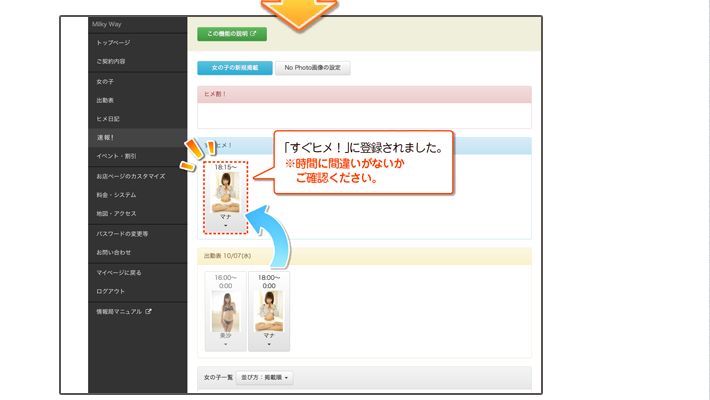Image resolution: width=710 pixels, height=400 pixels.
Task: Select 女の子 in the sidebar
Action: pyautogui.click(x=105, y=82)
